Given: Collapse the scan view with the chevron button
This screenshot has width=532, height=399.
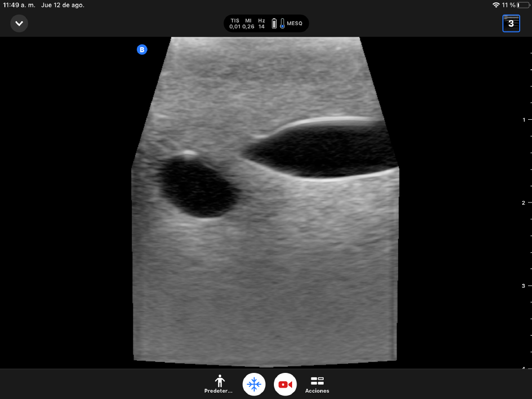Looking at the screenshot, I should tap(19, 23).
